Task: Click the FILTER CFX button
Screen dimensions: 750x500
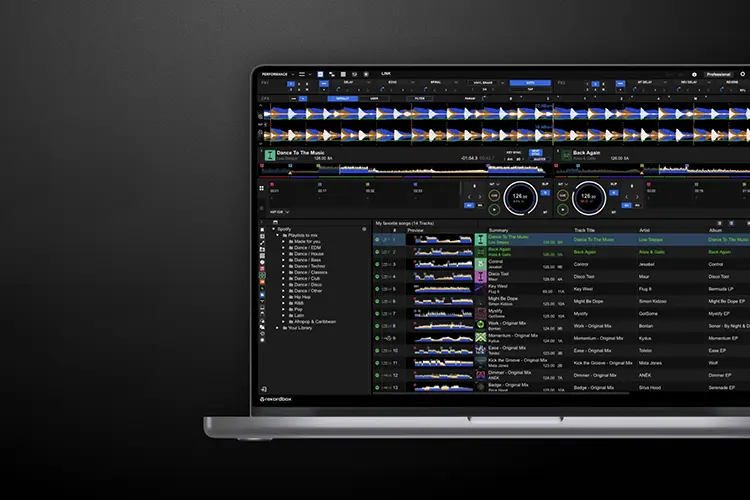Action: point(419,99)
